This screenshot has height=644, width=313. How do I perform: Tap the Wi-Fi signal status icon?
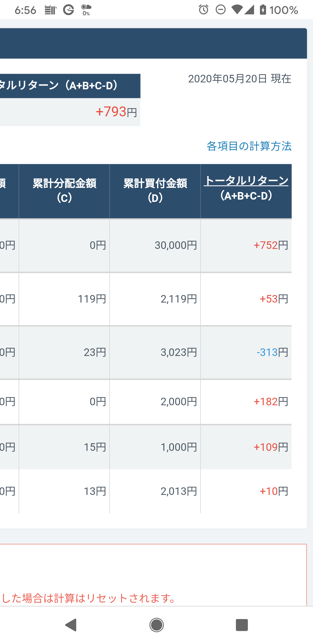point(237,10)
